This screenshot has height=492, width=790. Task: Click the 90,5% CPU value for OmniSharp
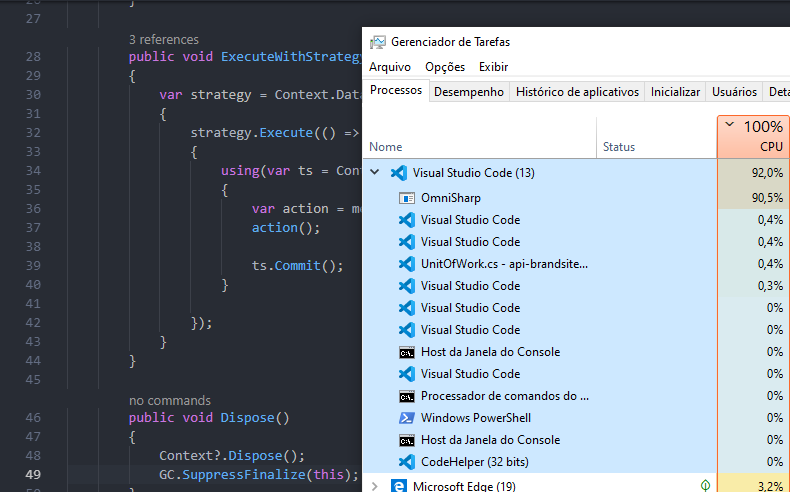click(767, 198)
